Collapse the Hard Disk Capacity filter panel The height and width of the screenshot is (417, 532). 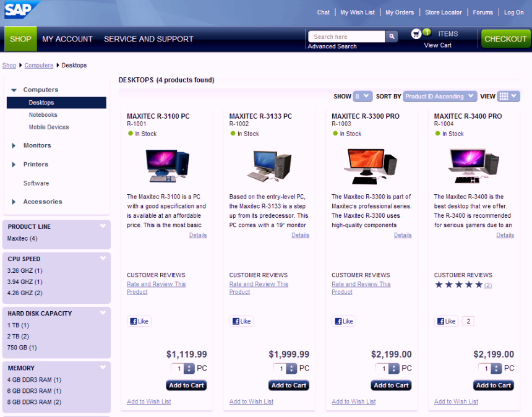pyautogui.click(x=103, y=313)
